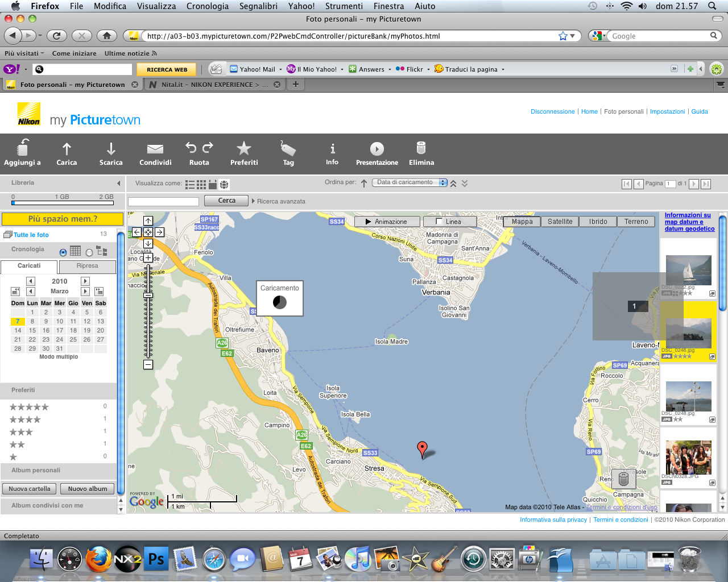Click the Nuovo album button

(88, 489)
